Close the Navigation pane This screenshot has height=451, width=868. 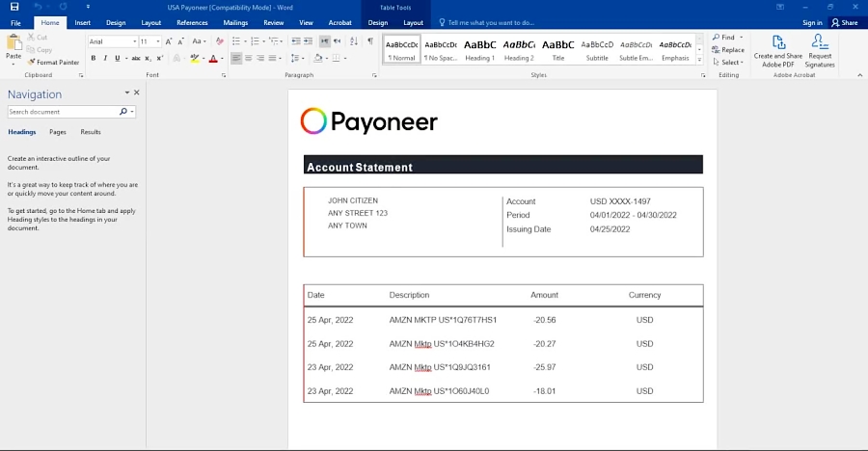[x=137, y=93]
